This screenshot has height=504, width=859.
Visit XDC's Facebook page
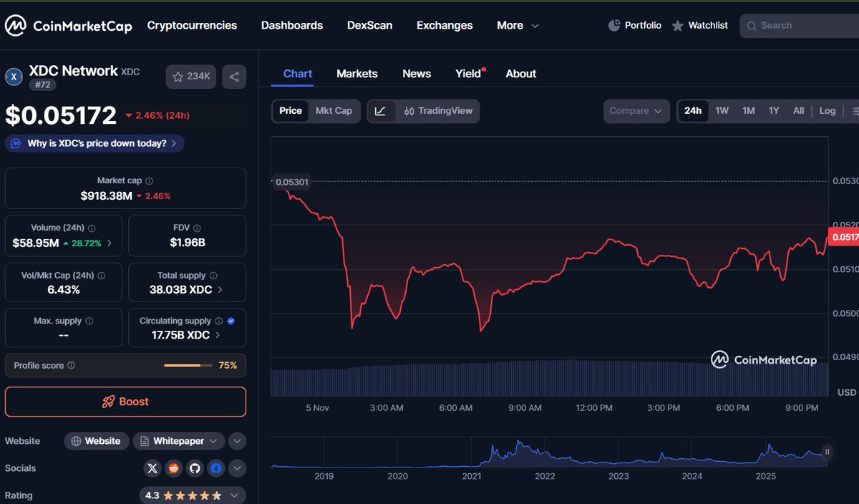216,468
